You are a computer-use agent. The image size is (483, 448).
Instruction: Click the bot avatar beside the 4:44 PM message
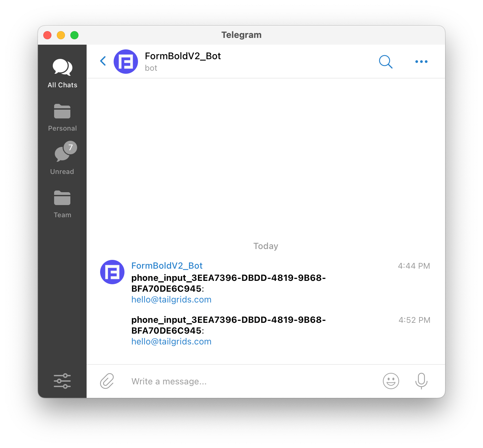click(x=112, y=272)
